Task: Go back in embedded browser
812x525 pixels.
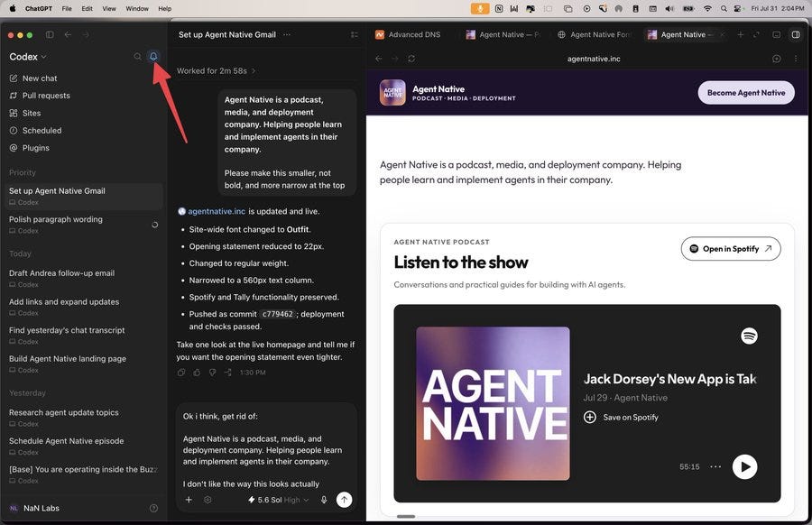Action: (379, 59)
